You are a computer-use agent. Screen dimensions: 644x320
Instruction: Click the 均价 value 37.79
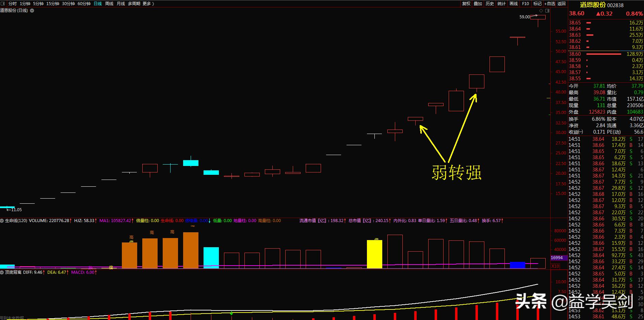tap(637, 86)
